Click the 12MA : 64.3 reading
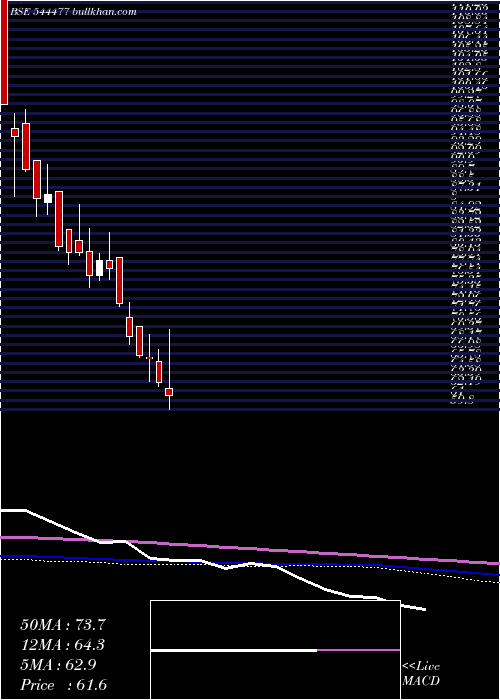The image size is (500, 700). pos(63,645)
